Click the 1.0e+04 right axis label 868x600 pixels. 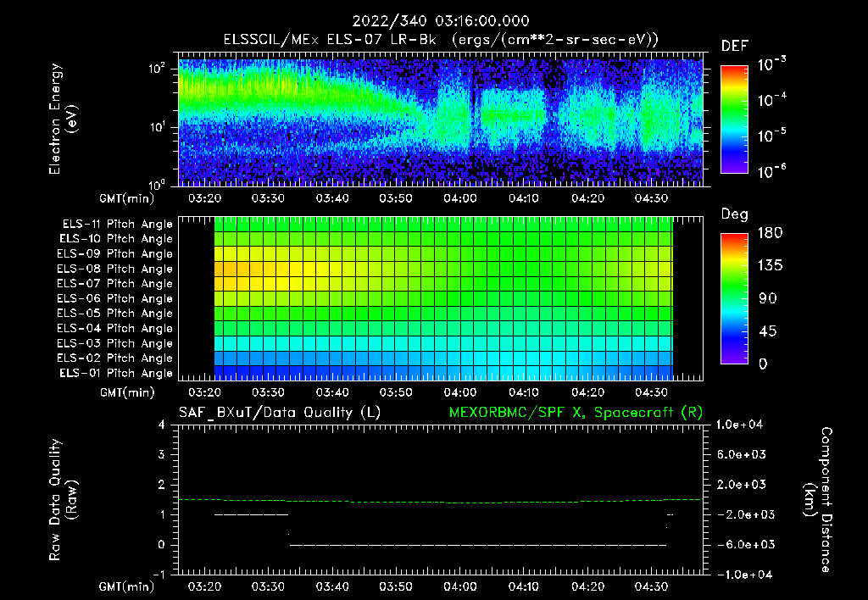pos(739,425)
